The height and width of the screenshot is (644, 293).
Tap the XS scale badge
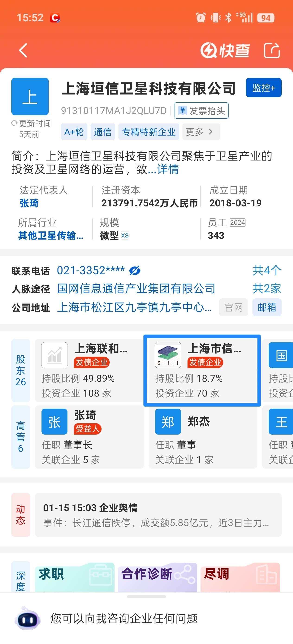[125, 236]
